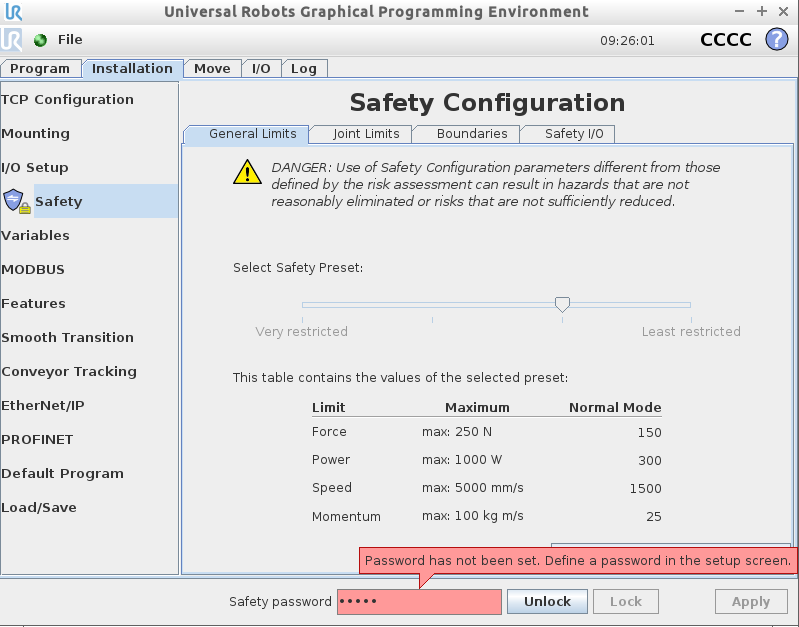799x627 pixels.
Task: Click the Speed normal mode value 1500
Action: coord(646,489)
